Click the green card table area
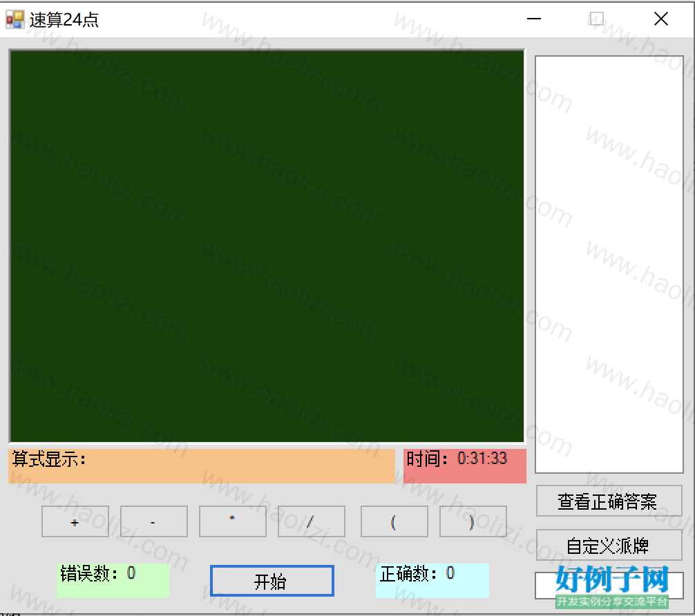This screenshot has height=616, width=695. [x=267, y=247]
